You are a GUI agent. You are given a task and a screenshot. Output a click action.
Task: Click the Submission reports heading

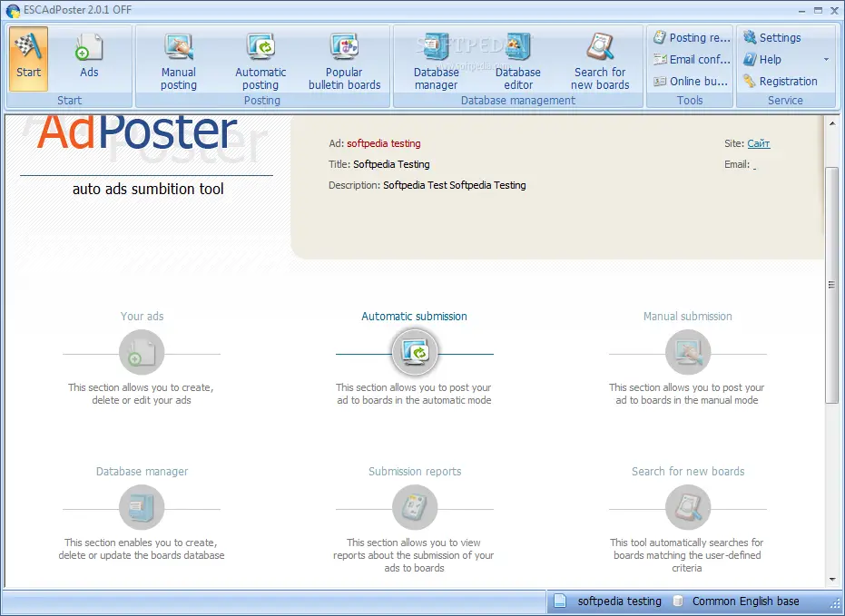click(415, 471)
